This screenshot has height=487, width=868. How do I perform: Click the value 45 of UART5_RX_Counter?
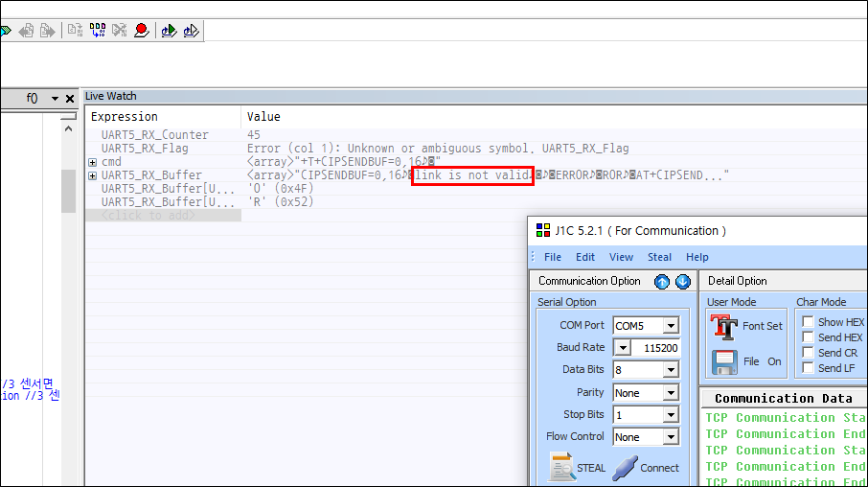point(254,135)
